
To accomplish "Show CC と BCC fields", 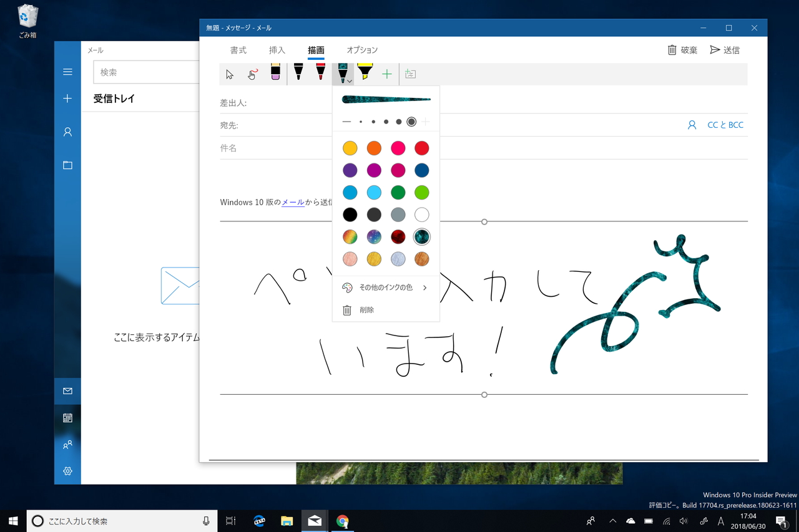I will coord(725,125).
